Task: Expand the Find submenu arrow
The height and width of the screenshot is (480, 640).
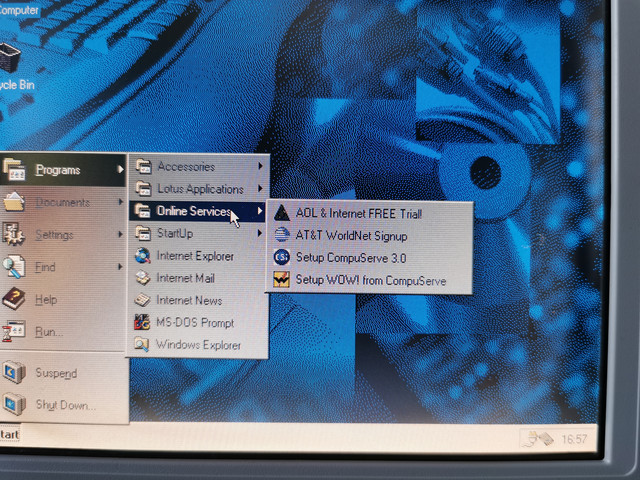Action: (x=120, y=267)
